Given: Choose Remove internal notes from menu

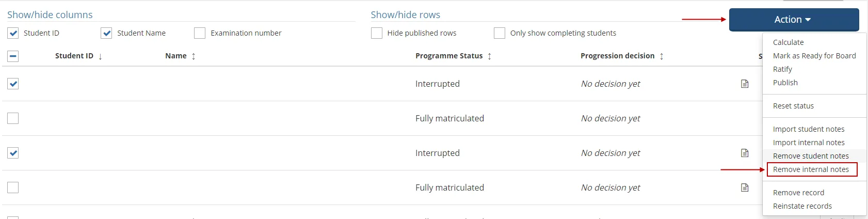Looking at the screenshot, I should (x=811, y=169).
